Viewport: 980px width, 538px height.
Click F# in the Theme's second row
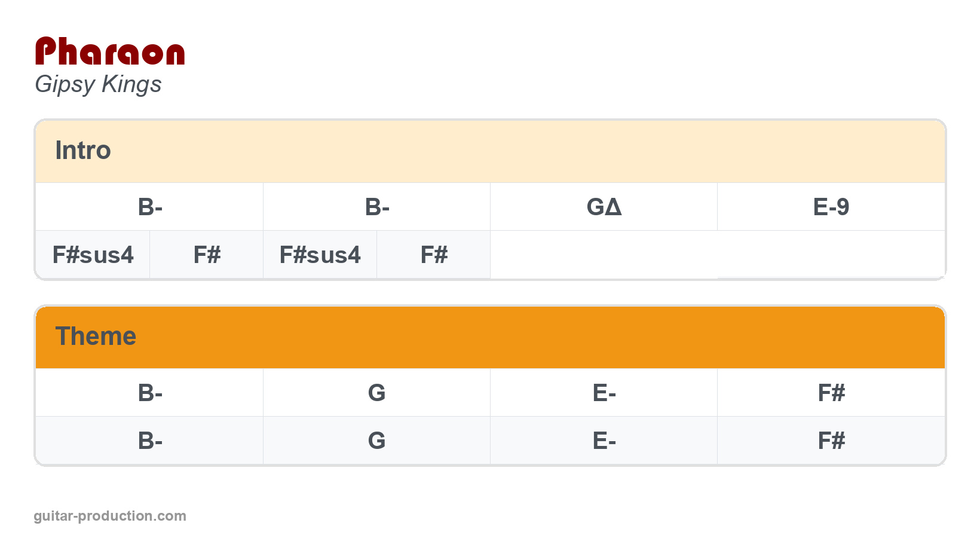(831, 441)
